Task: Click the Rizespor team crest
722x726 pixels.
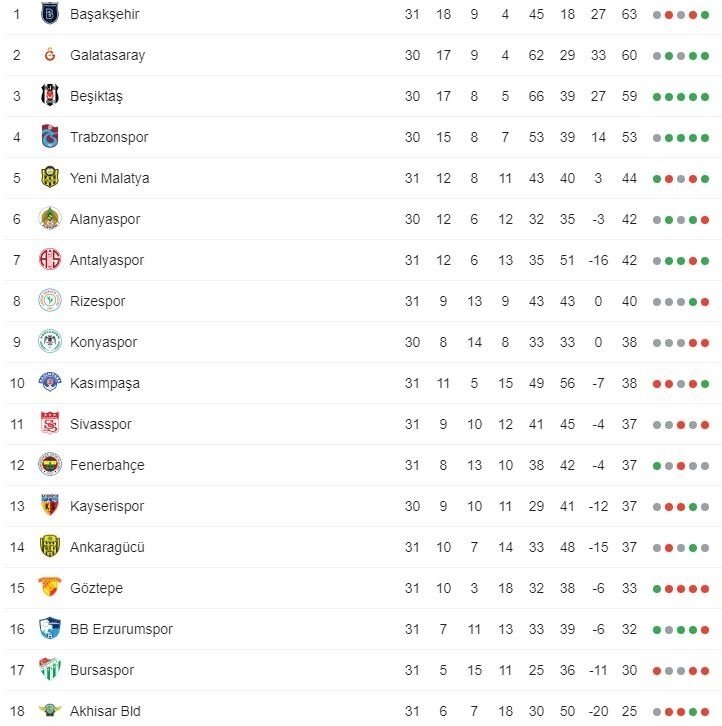Action: 49,301
